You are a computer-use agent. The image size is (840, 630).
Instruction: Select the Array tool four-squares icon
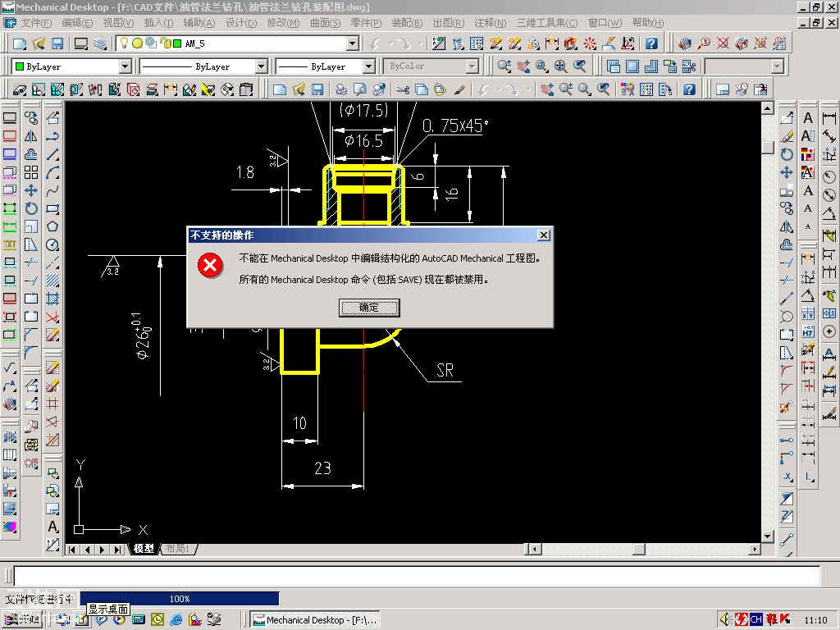click(31, 172)
